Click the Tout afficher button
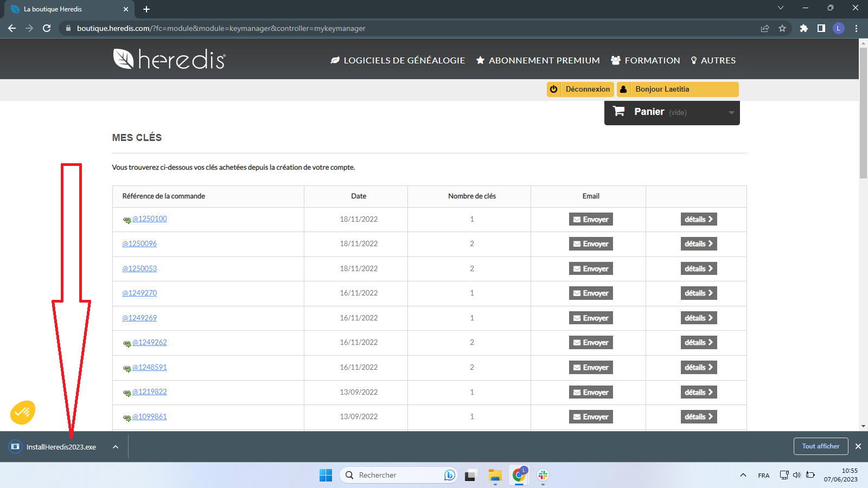Viewport: 868px width, 488px height. (x=820, y=446)
